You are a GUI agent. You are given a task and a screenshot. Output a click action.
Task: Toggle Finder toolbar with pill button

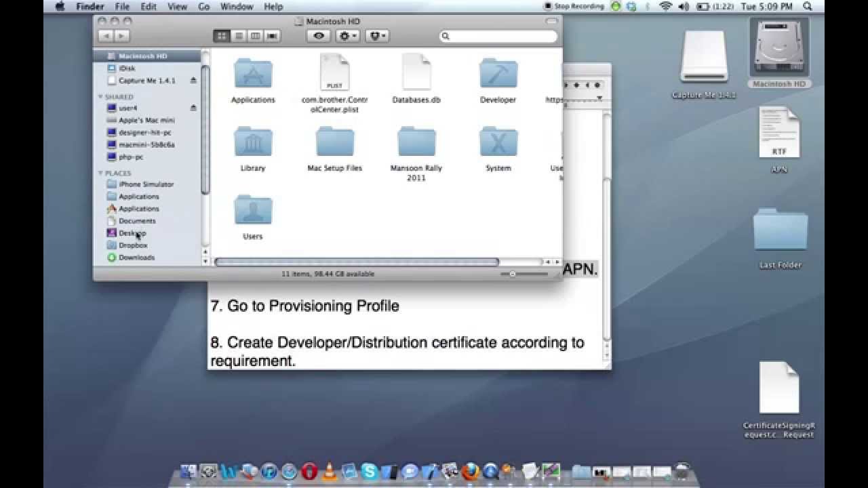(x=551, y=21)
